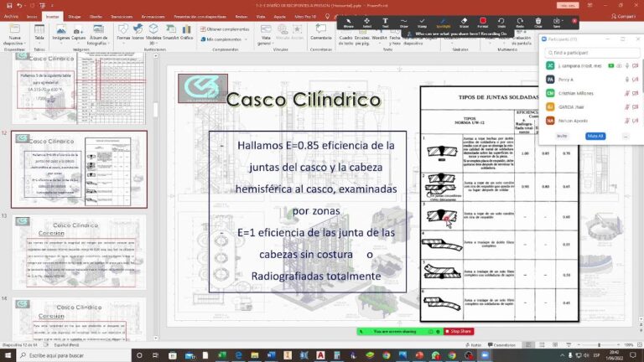
Task: Click Undo in the annotation toolbar
Action: (x=501, y=23)
